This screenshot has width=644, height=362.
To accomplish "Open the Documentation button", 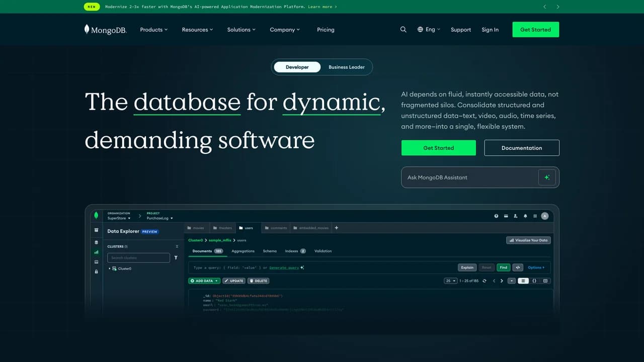I will pos(522,148).
